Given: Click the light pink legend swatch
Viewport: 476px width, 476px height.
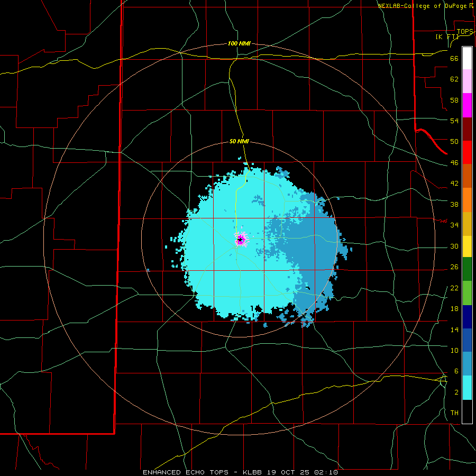Looking at the screenshot, I should coord(467,81).
